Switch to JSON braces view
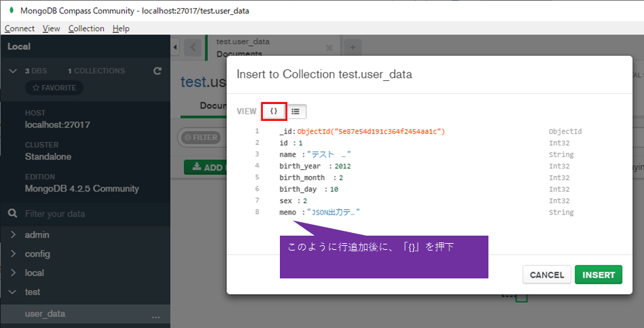Viewport: 644px width, 328px height. (x=274, y=111)
